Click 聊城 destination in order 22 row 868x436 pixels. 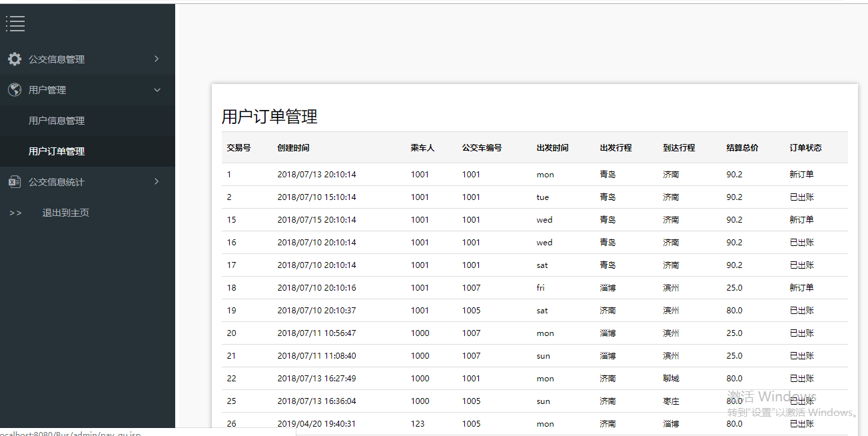click(x=671, y=379)
